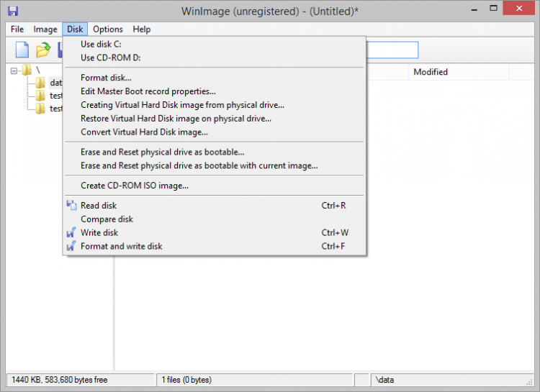Image resolution: width=540 pixels, height=392 pixels.
Task: Click the Modified column header
Action: pos(459,72)
